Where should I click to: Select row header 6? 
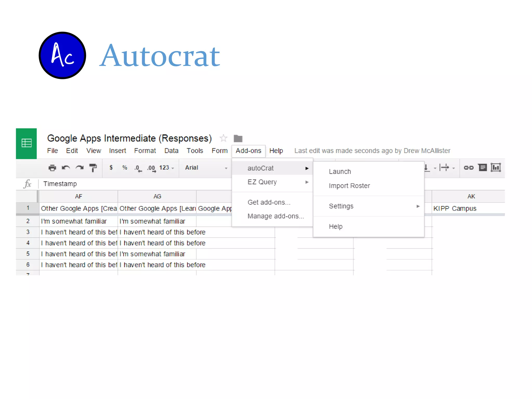28,265
